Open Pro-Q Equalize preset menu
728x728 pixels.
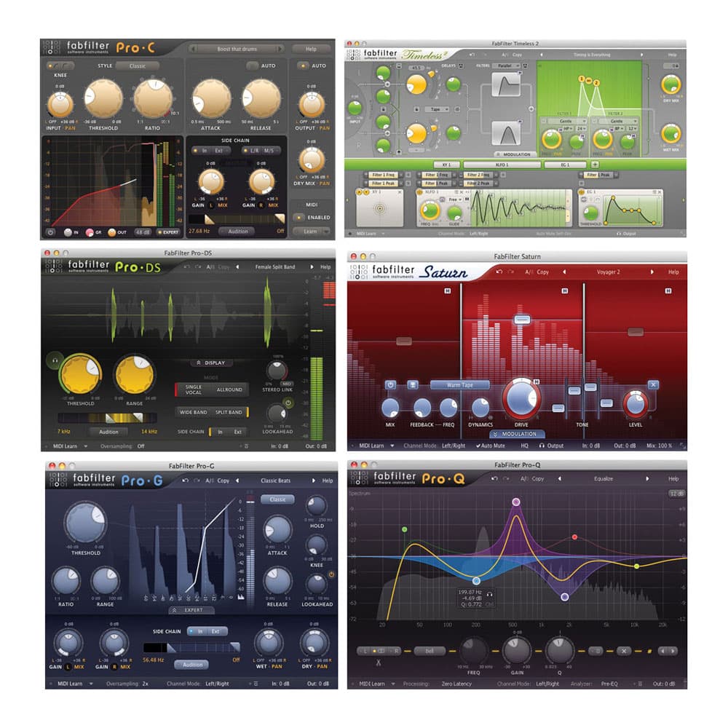pyautogui.click(x=604, y=479)
